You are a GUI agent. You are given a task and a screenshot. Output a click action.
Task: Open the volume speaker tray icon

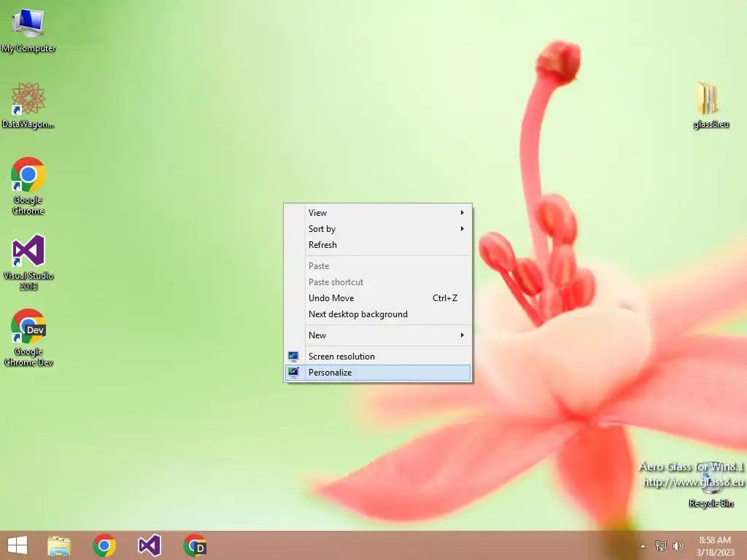[x=678, y=546]
